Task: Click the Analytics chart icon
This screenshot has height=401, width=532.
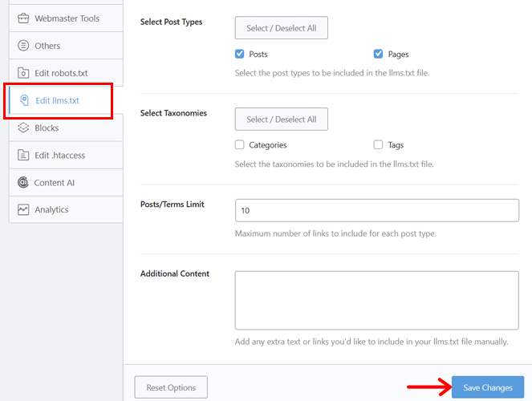Action: tap(23, 209)
